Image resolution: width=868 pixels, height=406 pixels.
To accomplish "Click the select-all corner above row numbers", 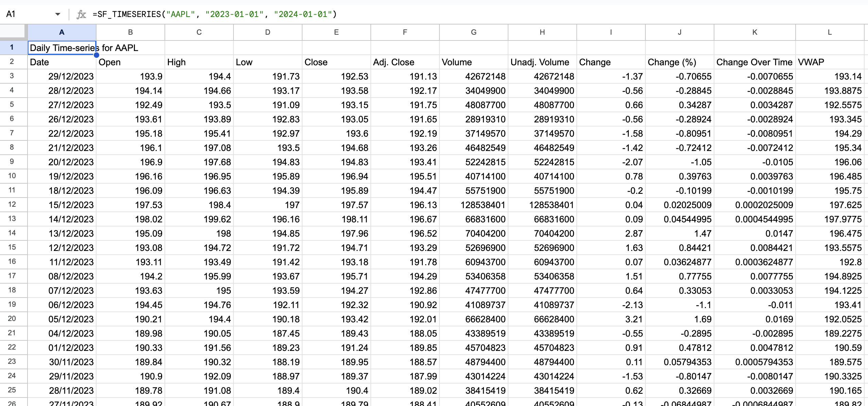I will click(x=13, y=32).
